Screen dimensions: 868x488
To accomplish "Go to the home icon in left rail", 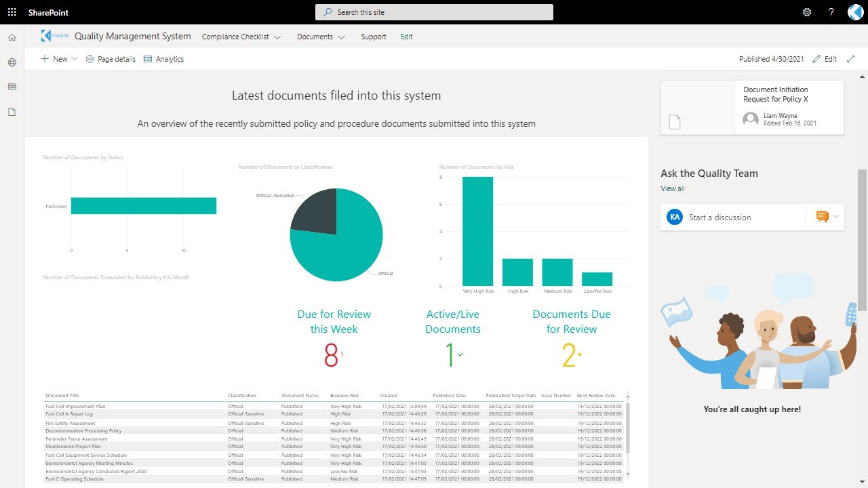I will (x=12, y=37).
